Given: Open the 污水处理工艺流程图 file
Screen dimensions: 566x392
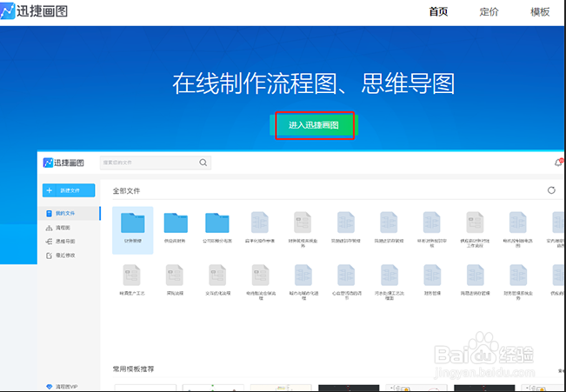Looking at the screenshot, I should point(390,282).
